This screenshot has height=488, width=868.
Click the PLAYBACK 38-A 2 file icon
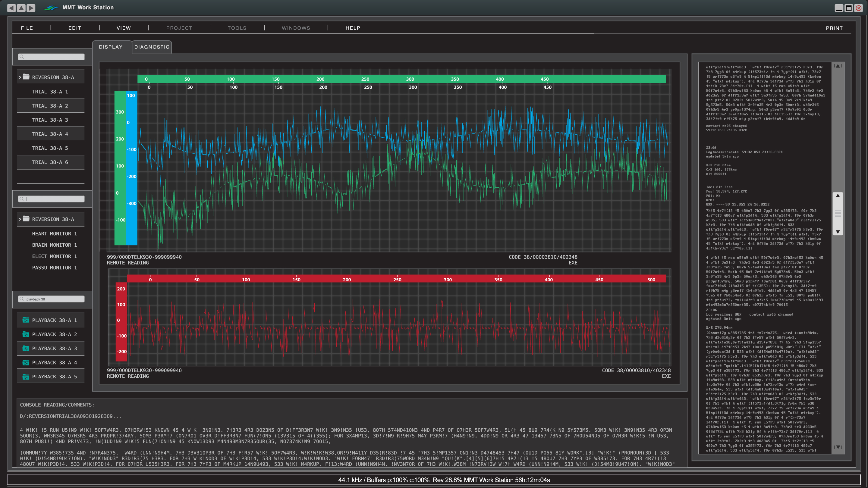tap(26, 334)
